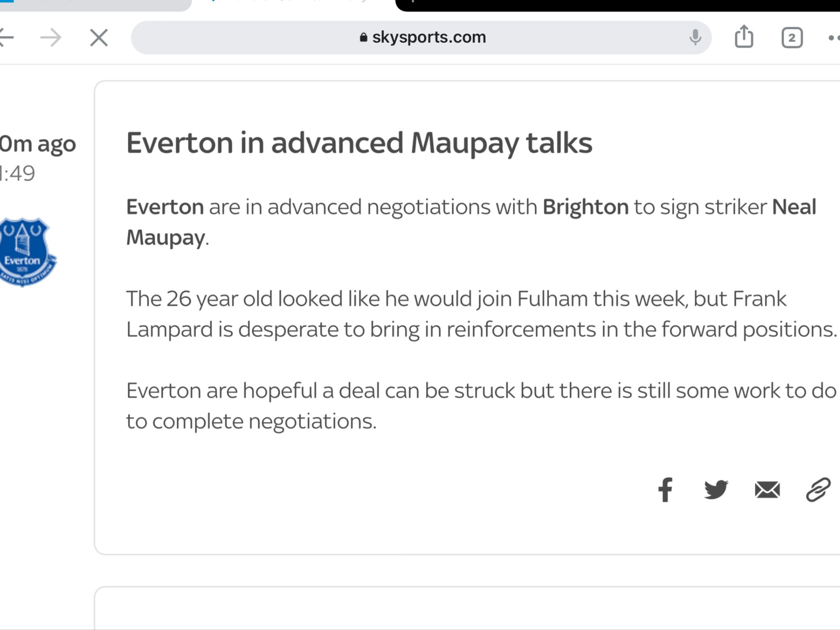Share article via email envelope icon

(767, 489)
